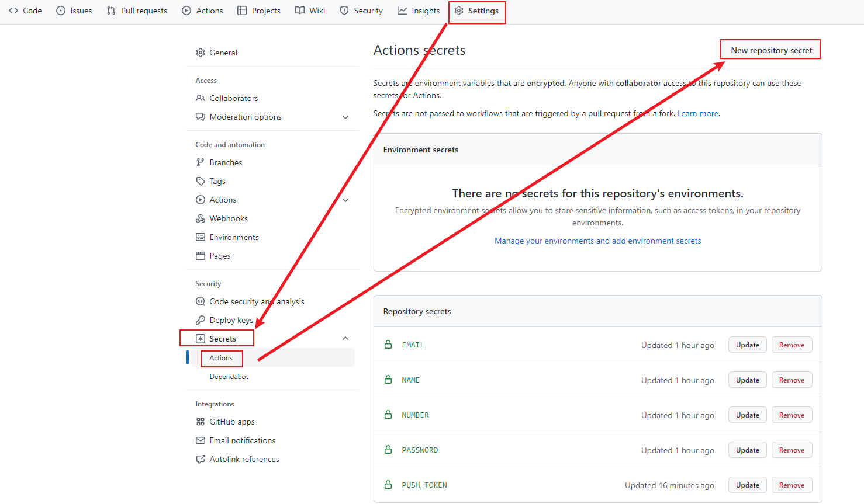Click the NUMBER secret name
This screenshot has width=864, height=504.
[x=416, y=415]
